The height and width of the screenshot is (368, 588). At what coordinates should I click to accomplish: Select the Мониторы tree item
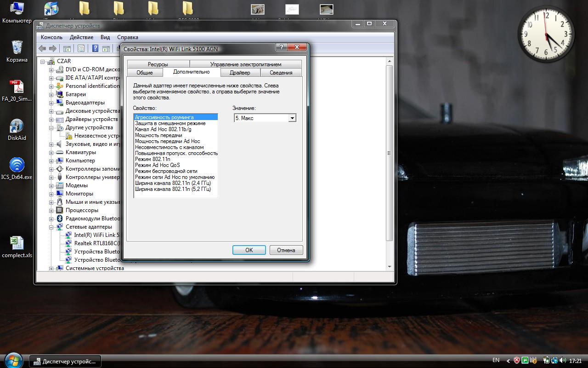[79, 194]
